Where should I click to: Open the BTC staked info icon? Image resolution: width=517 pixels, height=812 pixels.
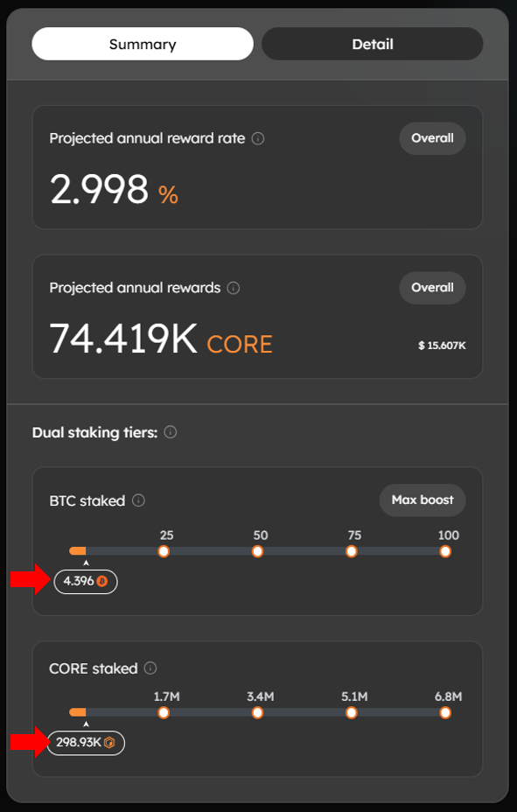tap(138, 500)
